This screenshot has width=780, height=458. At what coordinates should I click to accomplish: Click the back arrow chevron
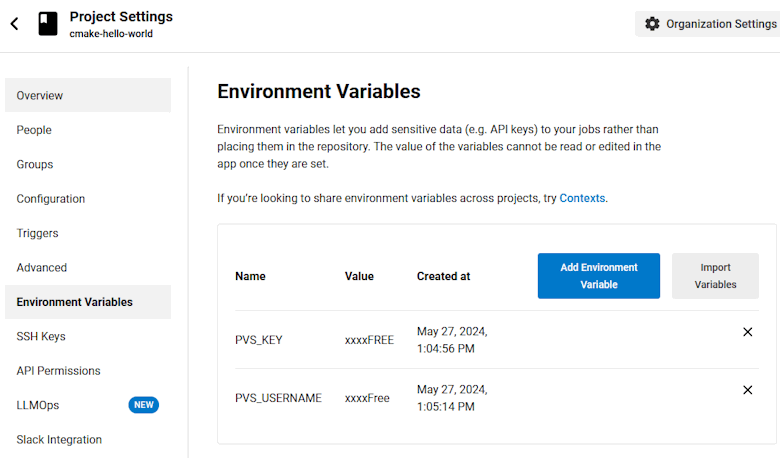pos(15,24)
